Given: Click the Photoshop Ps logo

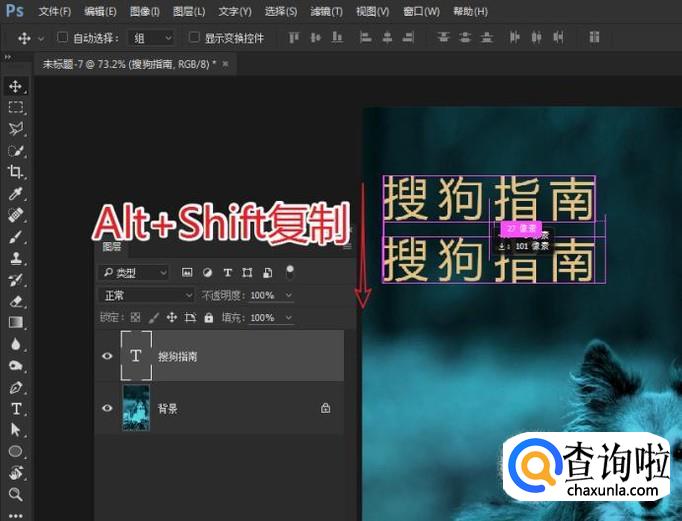Looking at the screenshot, I should tap(14, 10).
